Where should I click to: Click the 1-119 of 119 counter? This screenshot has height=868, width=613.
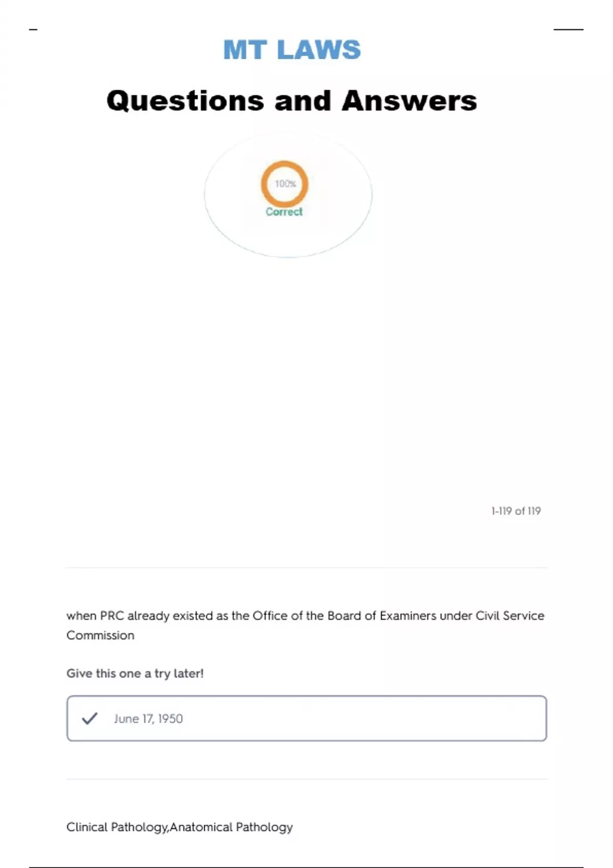(516, 511)
